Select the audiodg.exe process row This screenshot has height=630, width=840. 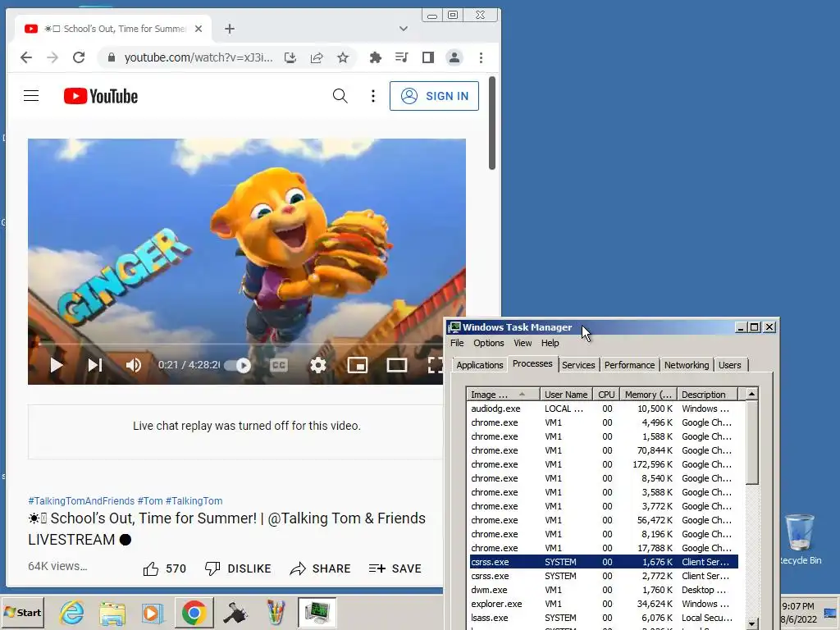(x=604, y=409)
